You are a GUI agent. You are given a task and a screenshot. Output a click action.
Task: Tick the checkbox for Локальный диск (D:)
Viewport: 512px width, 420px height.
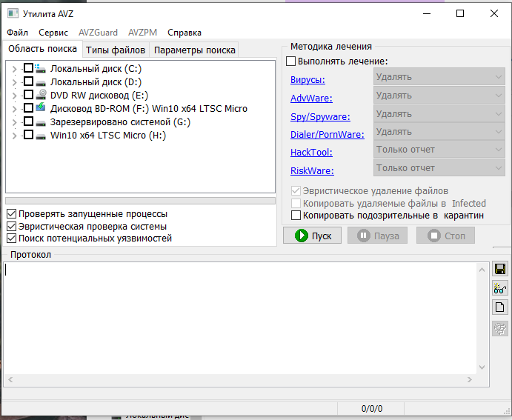(x=28, y=81)
